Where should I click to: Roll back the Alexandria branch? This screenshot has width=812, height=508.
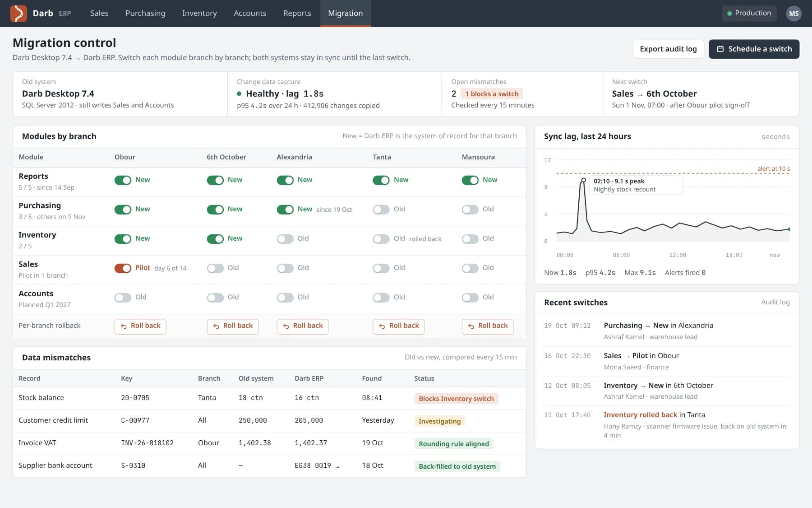point(303,326)
